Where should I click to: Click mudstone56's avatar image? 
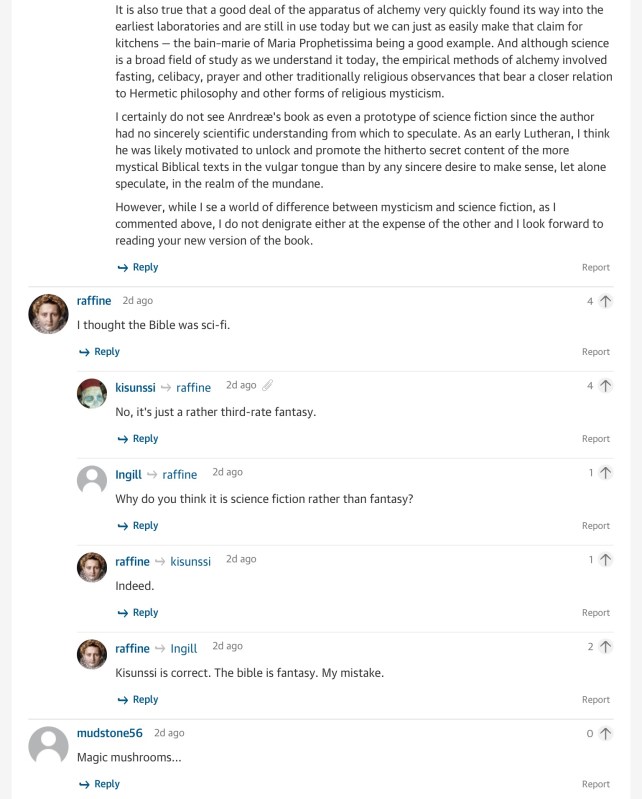pyautogui.click(x=48, y=746)
